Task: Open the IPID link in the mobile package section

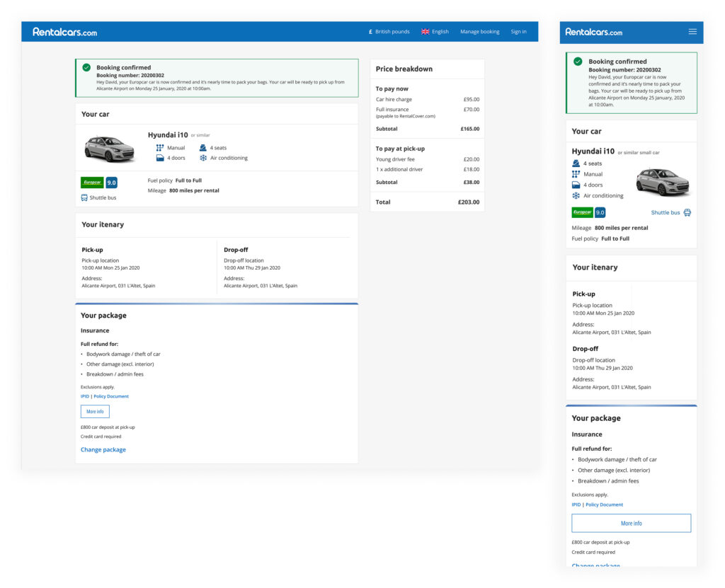Action: (576, 505)
